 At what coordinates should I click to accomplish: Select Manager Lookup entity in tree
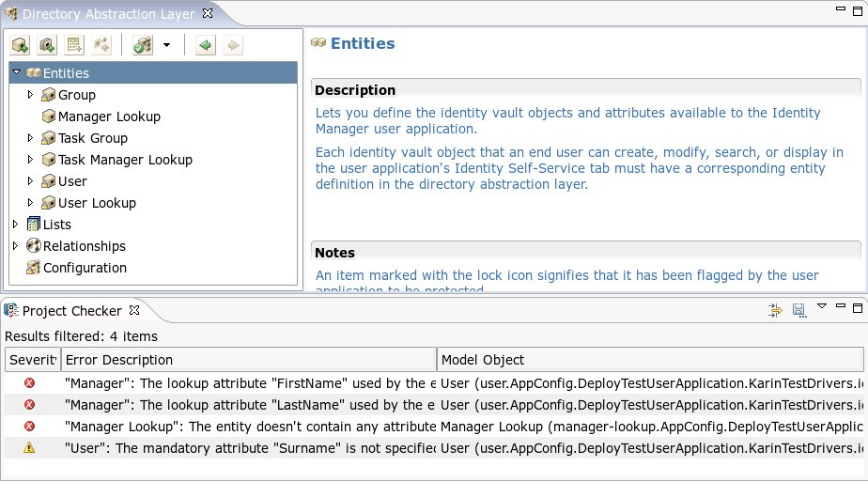[109, 117]
